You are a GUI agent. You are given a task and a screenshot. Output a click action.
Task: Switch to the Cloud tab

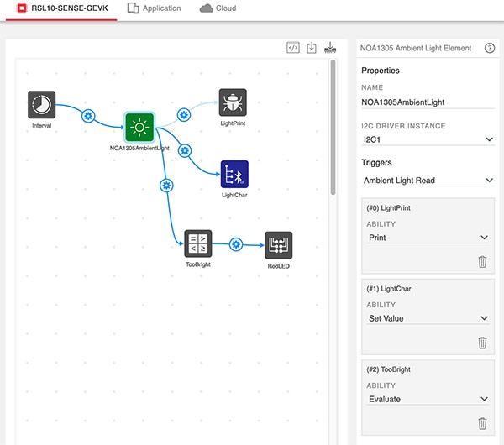[218, 8]
